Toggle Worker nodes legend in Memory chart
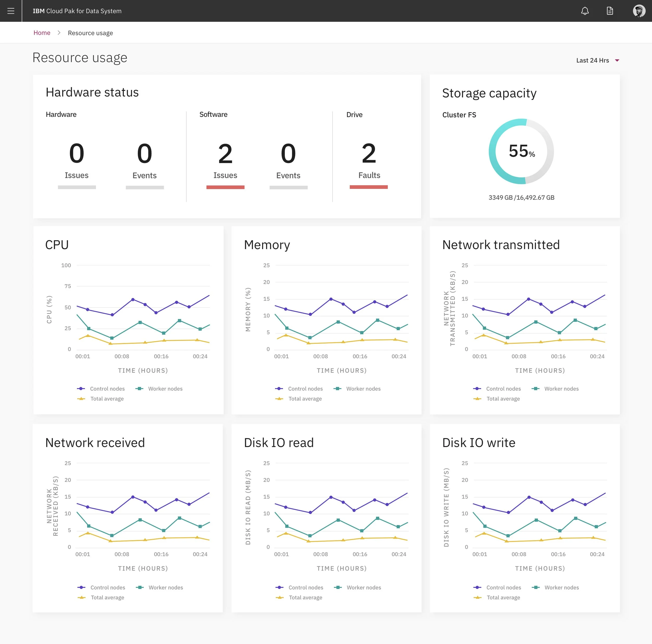 tap(363, 388)
